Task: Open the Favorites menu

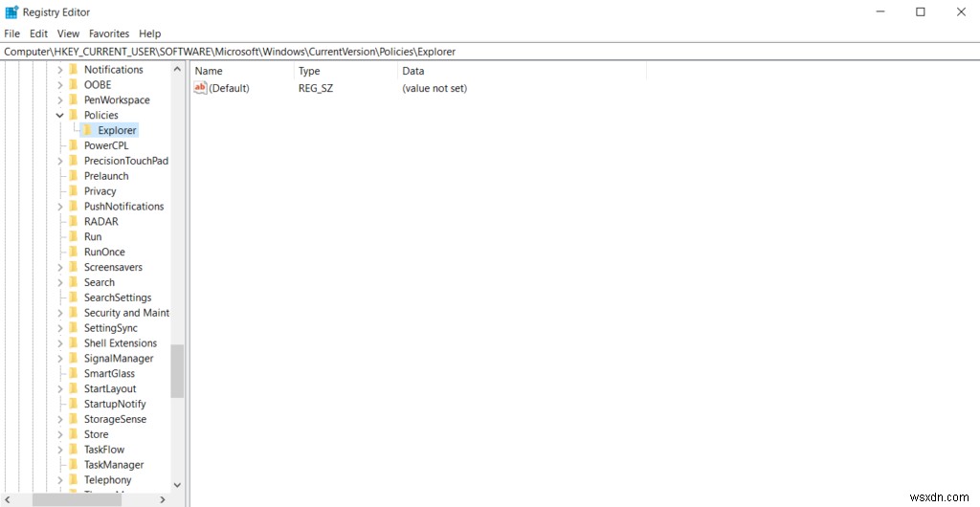Action: [109, 33]
